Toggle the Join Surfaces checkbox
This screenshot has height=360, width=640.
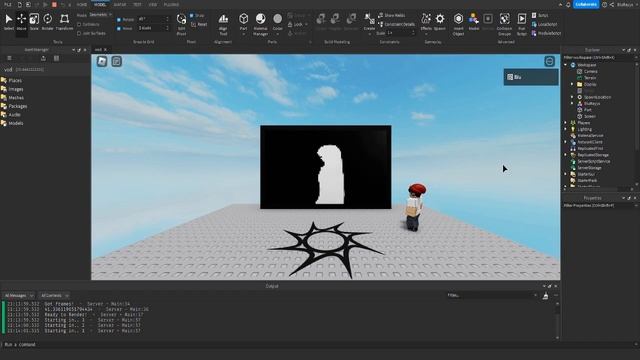point(79,33)
